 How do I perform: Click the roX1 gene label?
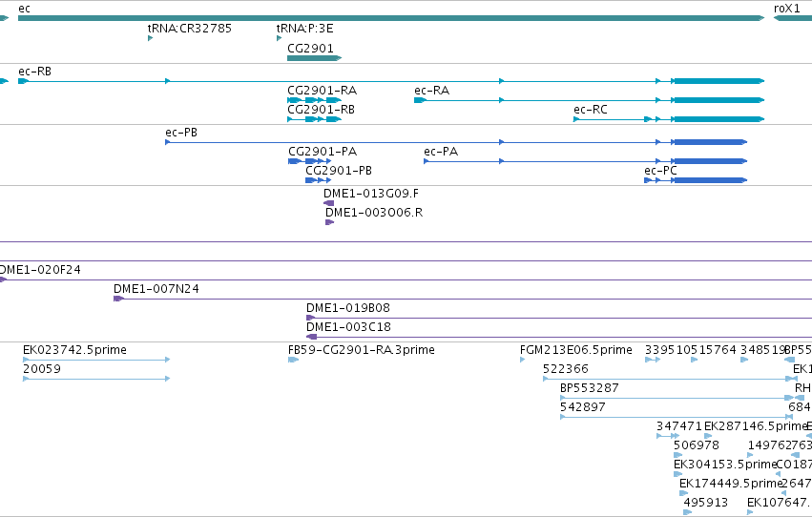click(786, 9)
